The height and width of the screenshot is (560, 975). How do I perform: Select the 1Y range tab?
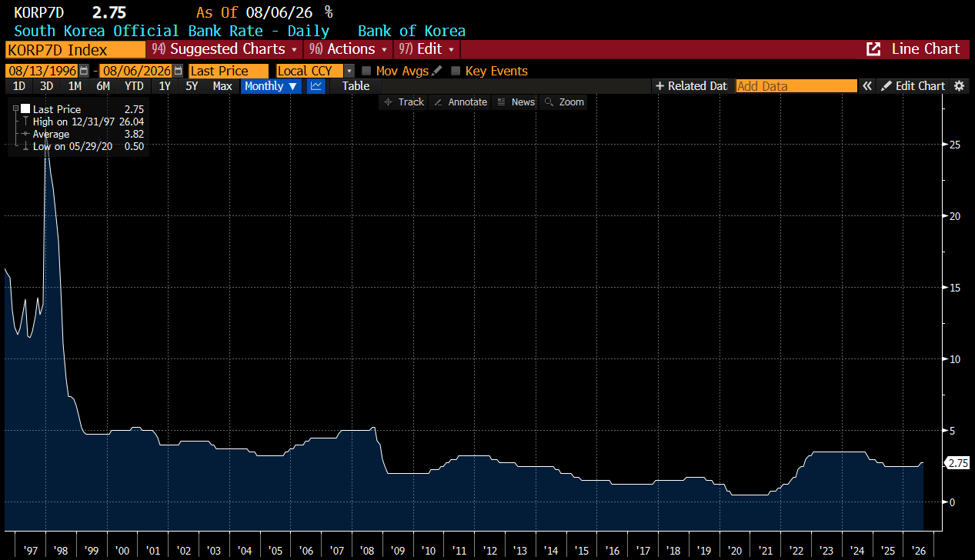pos(165,86)
